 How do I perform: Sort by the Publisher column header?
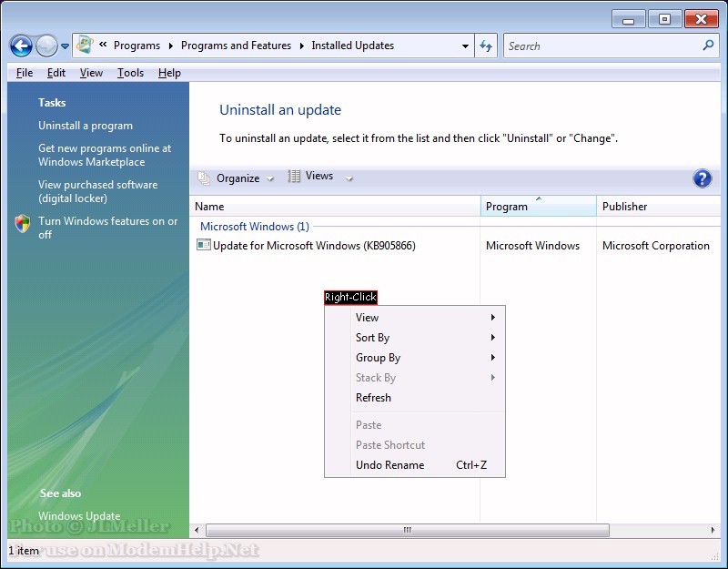tap(659, 207)
